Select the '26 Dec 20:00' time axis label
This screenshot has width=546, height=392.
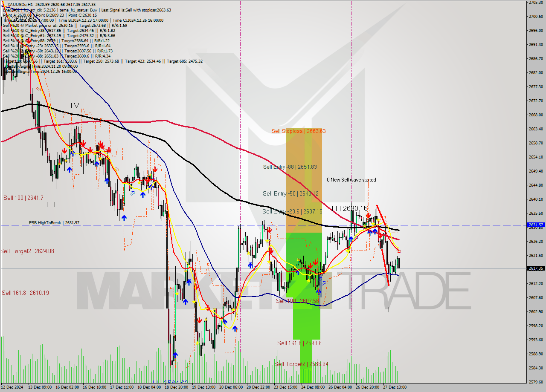[x=367, y=387]
